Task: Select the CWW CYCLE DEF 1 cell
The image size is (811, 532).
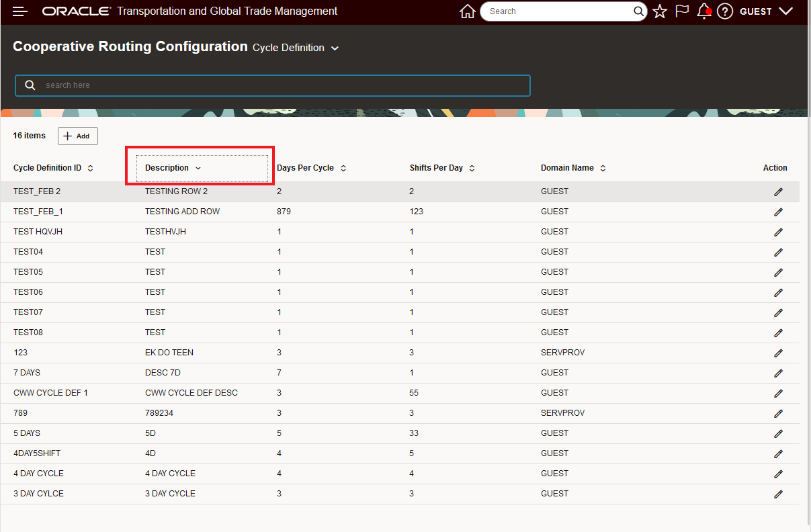Action: [x=50, y=393]
